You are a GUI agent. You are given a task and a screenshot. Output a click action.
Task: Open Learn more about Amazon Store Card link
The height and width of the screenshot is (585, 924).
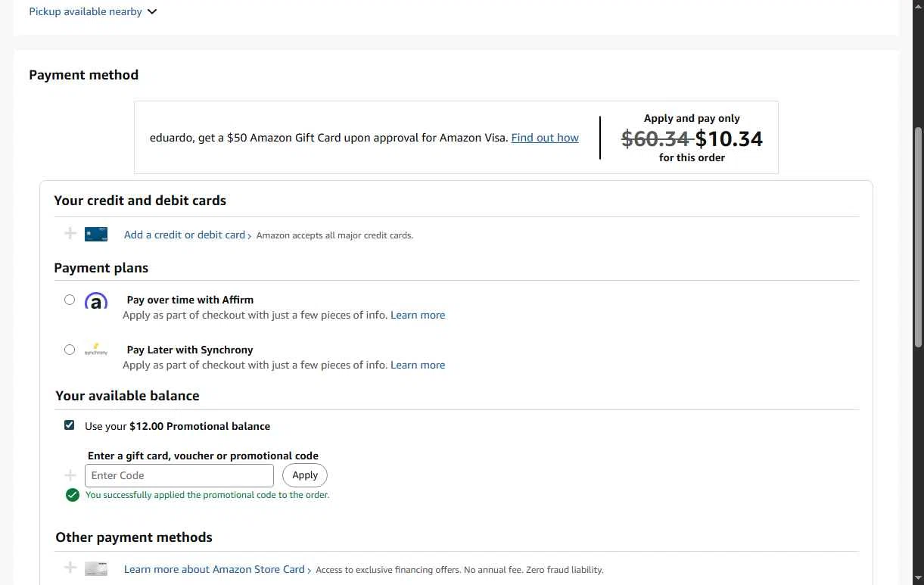coord(214,569)
